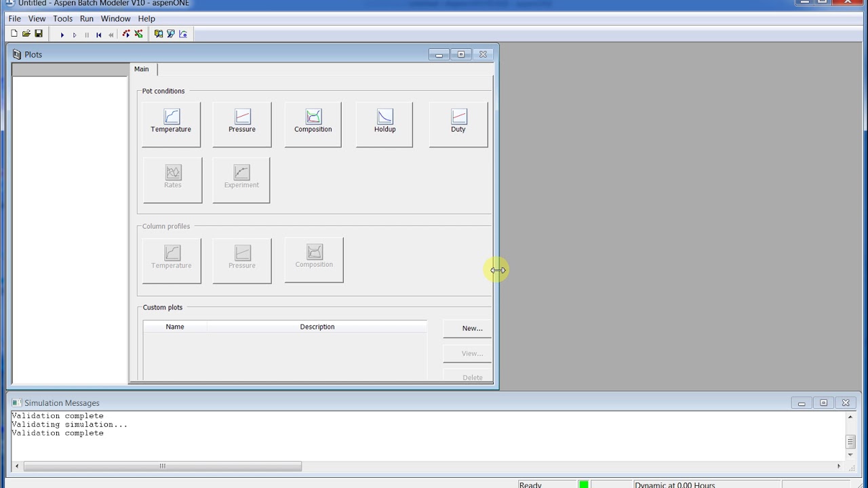Open the Tools menu
Image resolution: width=868 pixels, height=488 pixels.
(x=62, y=18)
